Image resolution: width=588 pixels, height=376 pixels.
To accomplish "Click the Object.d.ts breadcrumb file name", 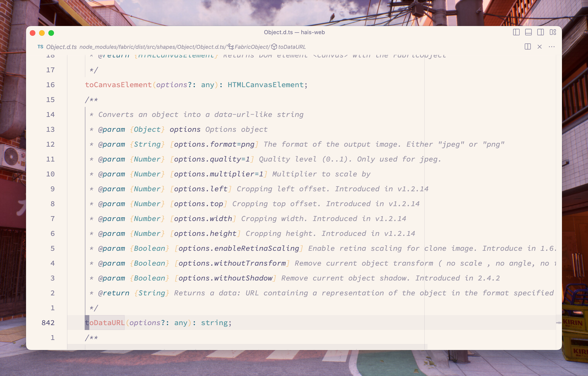I will pyautogui.click(x=61, y=47).
